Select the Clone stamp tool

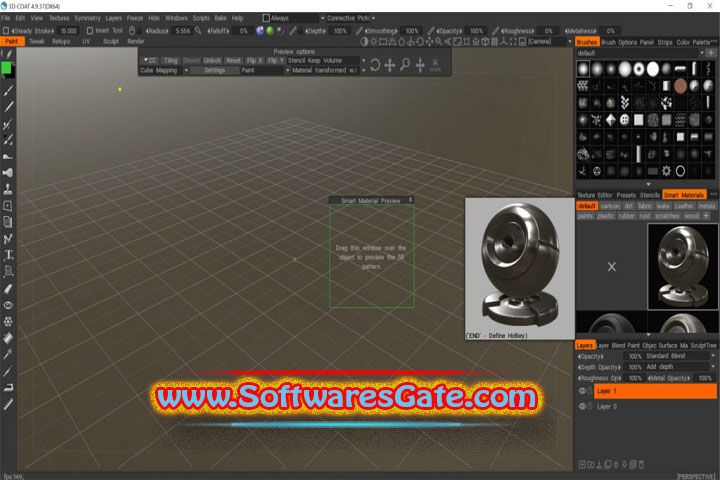(8, 189)
